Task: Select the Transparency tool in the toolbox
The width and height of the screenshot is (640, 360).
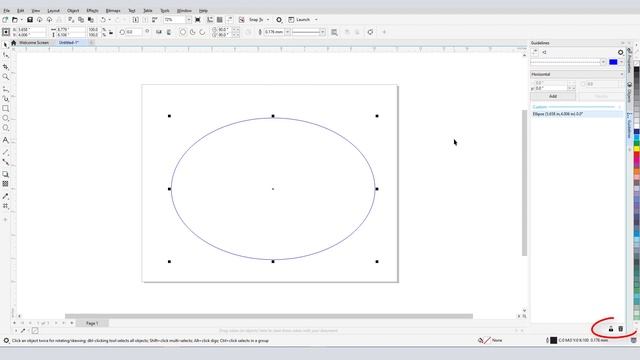Action: pos(6,184)
